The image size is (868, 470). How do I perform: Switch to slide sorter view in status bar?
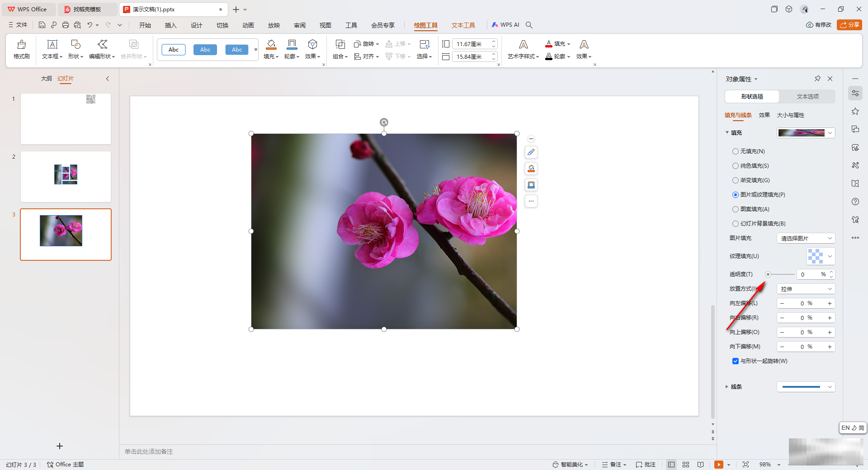coord(686,465)
